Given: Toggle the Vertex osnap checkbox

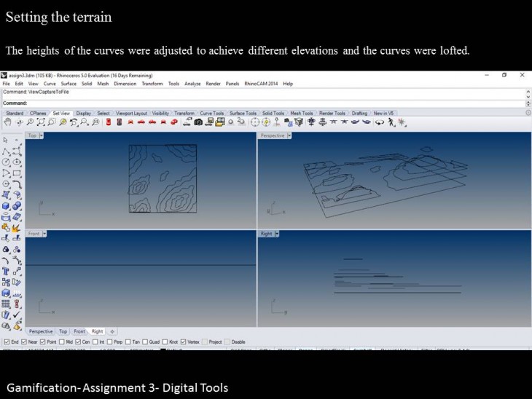Looking at the screenshot, I should click(x=184, y=341).
